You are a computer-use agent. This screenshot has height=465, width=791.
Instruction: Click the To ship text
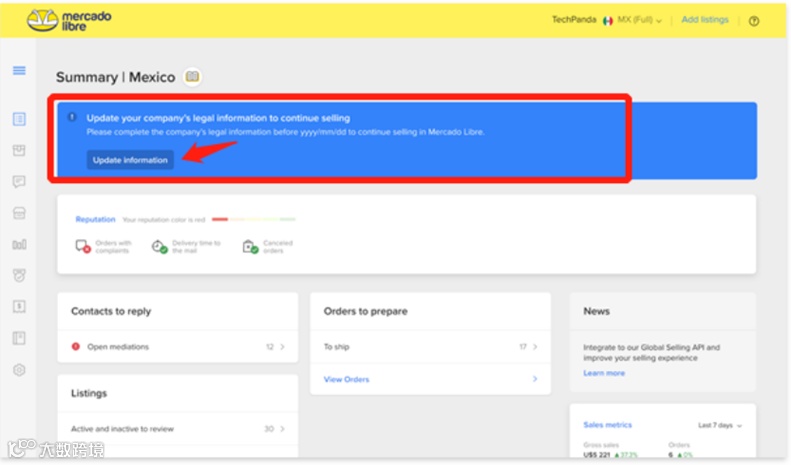pyautogui.click(x=336, y=346)
